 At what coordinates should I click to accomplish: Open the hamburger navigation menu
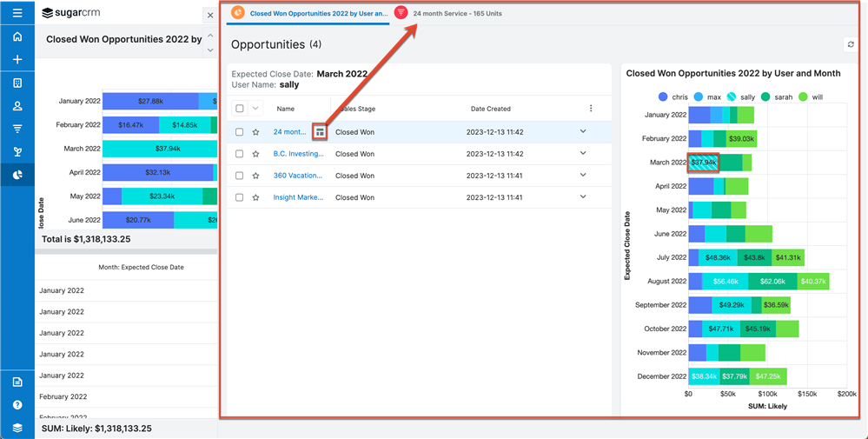(17, 13)
